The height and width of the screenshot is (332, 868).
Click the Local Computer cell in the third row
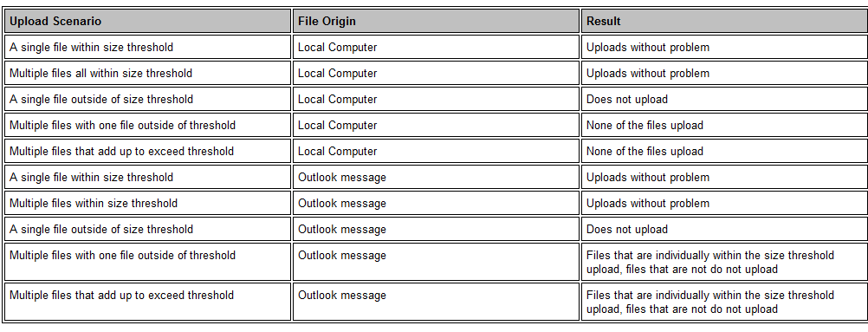click(x=436, y=99)
